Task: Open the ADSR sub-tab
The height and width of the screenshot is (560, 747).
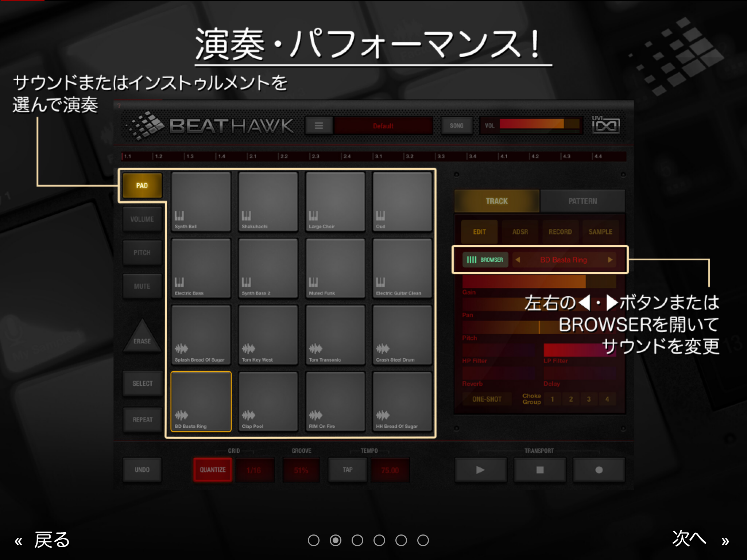Action: [x=520, y=232]
